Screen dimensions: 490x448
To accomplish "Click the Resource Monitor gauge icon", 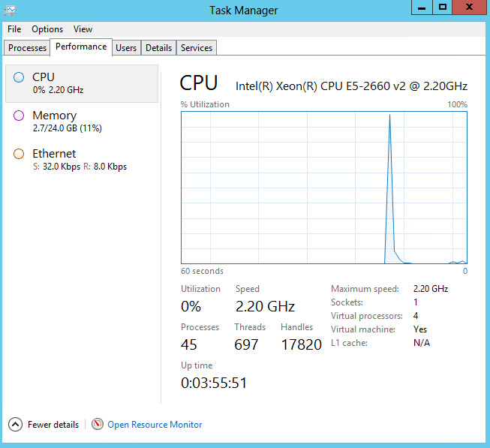I will 98,425.
